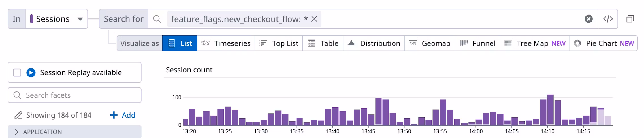Click the Add facet button

click(123, 115)
